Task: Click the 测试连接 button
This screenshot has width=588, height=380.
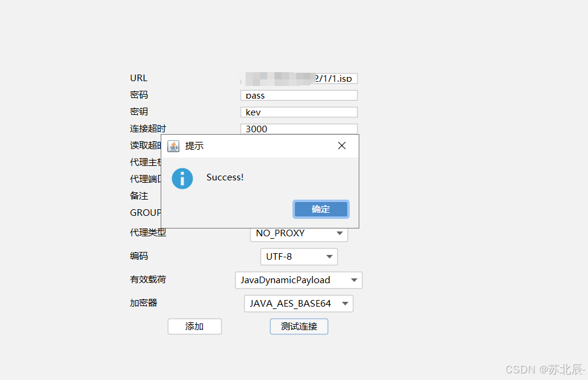Action: 299,326
